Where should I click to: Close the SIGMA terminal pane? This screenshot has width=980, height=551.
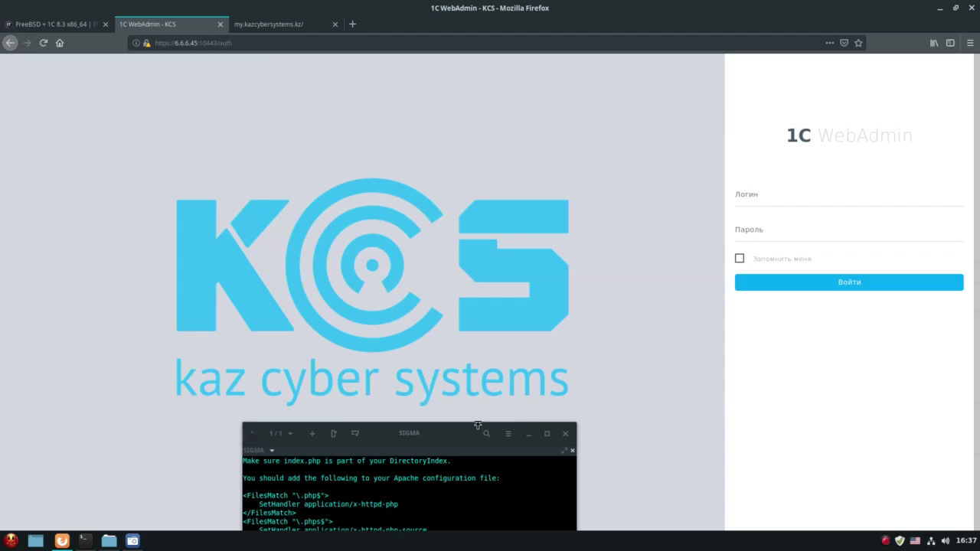pyautogui.click(x=573, y=451)
